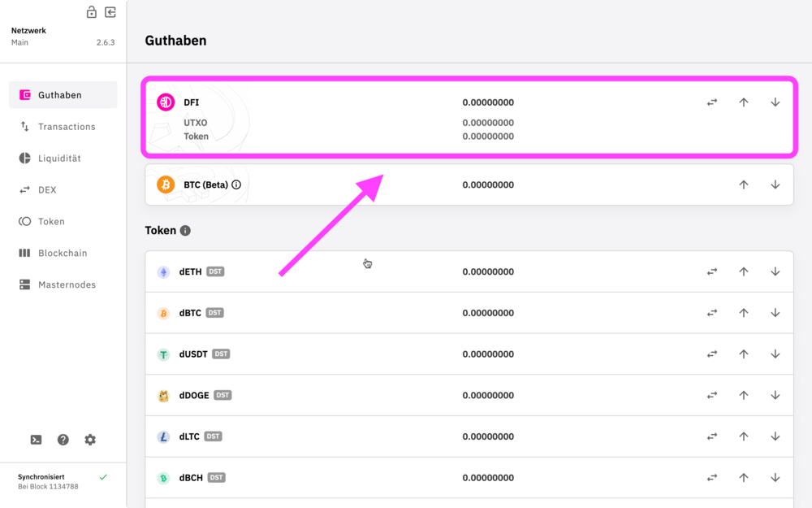Click the lock wallet icon
The image size is (812, 508).
click(92, 12)
